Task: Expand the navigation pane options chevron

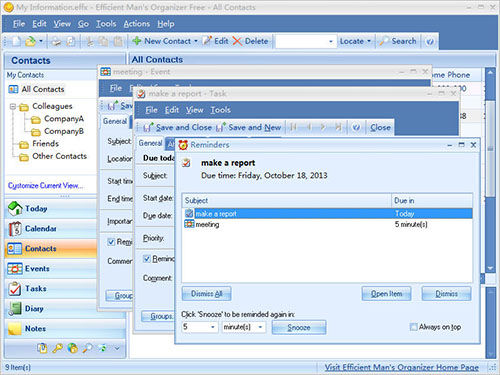Action: [x=117, y=348]
